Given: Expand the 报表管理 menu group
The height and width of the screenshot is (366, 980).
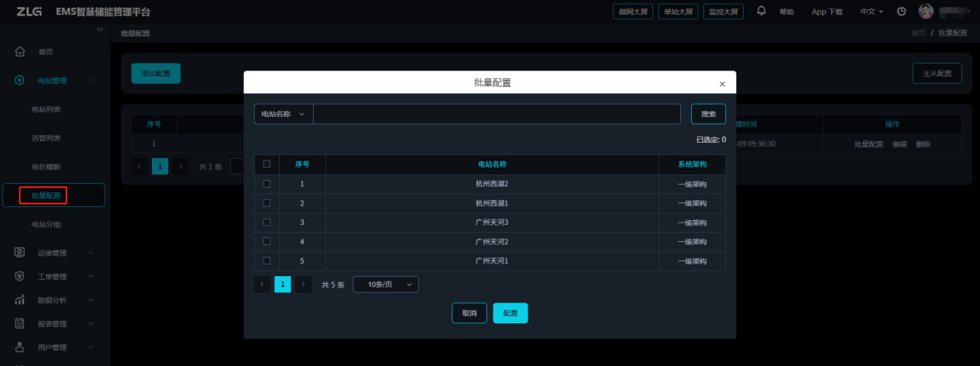Looking at the screenshot, I should tap(91, 323).
